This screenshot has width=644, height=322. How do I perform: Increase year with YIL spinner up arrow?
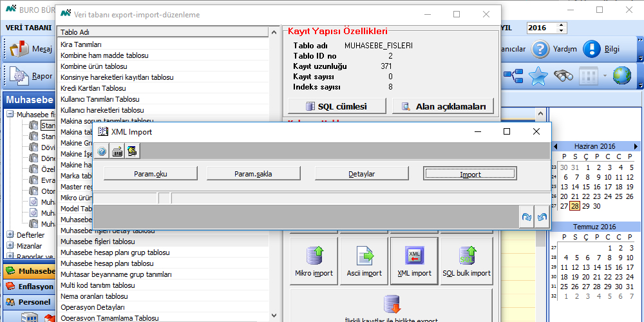click(562, 25)
